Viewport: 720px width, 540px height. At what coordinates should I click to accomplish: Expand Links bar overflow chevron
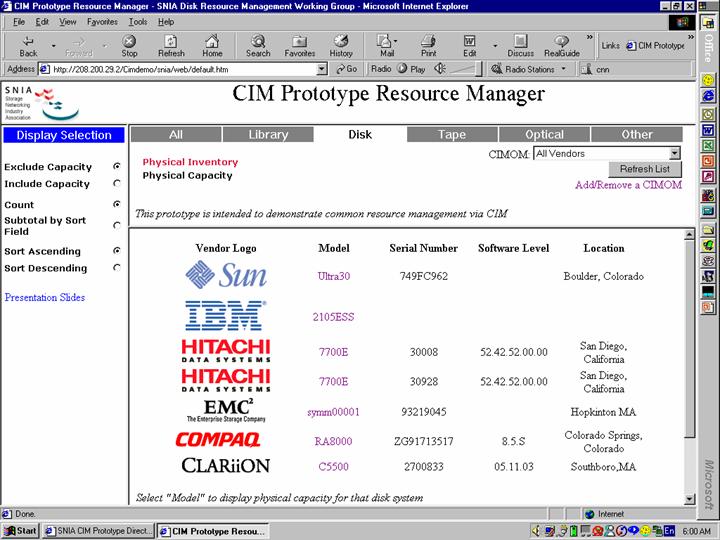point(691,37)
